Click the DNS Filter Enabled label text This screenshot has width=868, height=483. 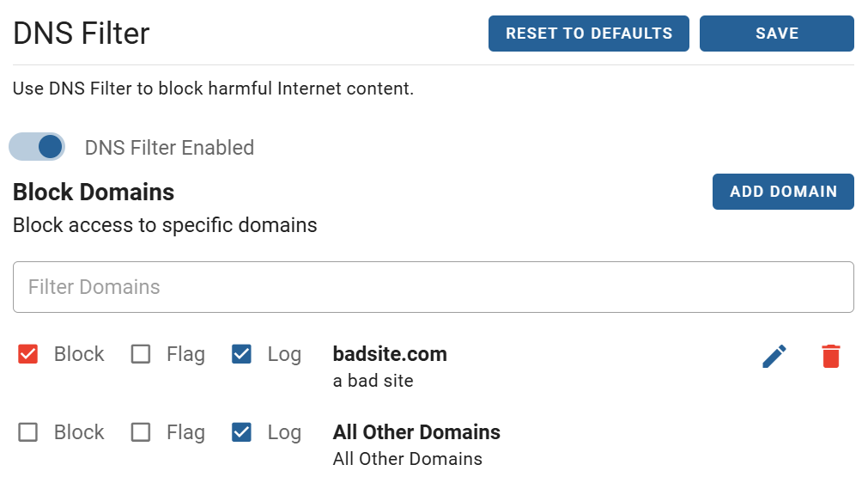(169, 148)
